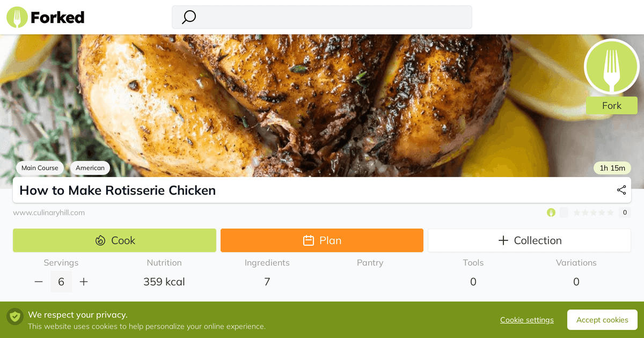Select the American cuisine tag

pos(90,168)
